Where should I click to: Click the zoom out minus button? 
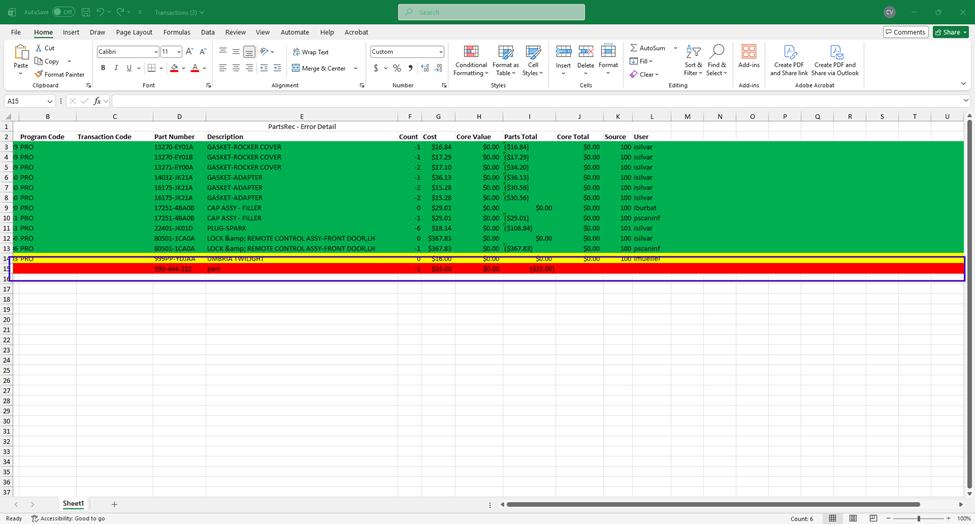click(889, 518)
